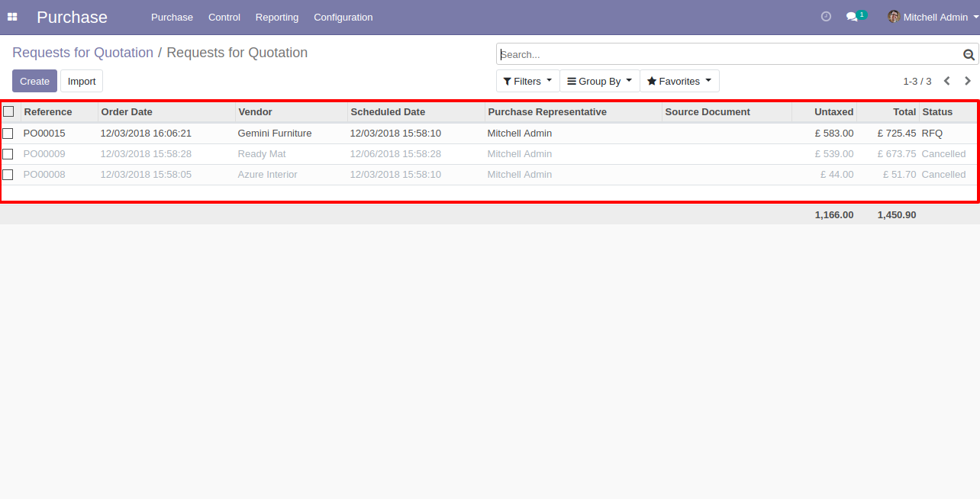This screenshot has width=980, height=499.
Task: Click untaxed amount £ 539.00
Action: click(834, 154)
